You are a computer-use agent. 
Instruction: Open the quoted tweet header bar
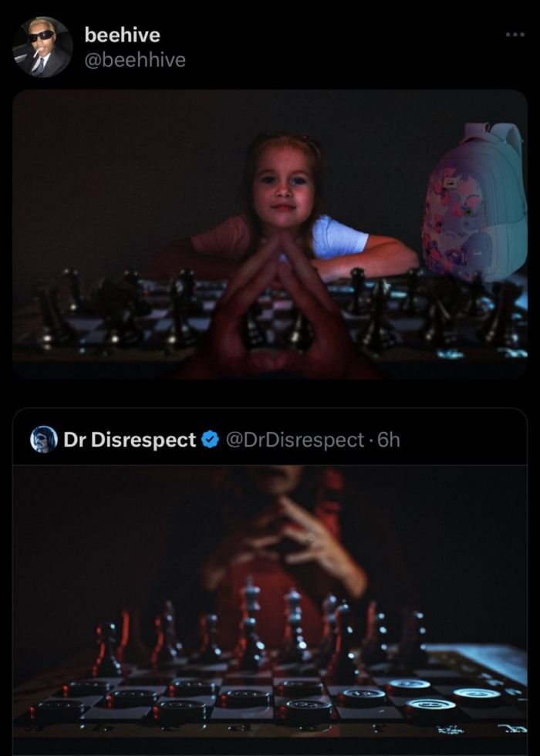point(270,440)
